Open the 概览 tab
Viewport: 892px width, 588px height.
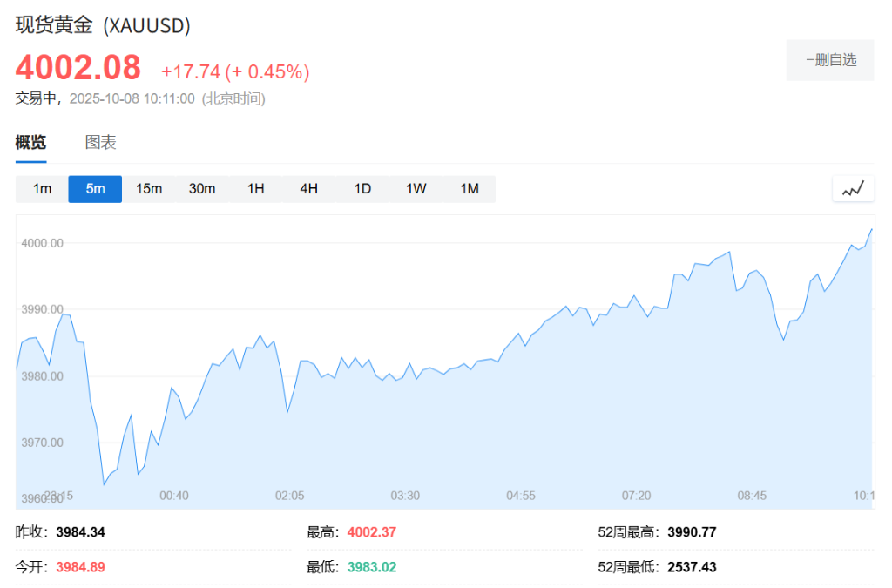(30, 143)
